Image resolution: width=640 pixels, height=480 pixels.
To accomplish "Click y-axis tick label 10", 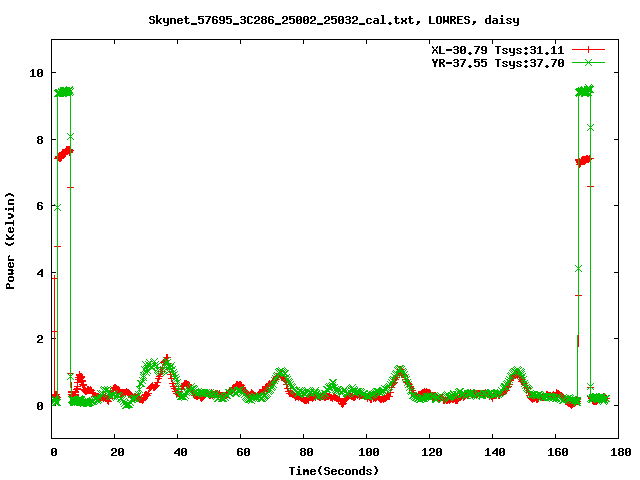I will [36, 73].
